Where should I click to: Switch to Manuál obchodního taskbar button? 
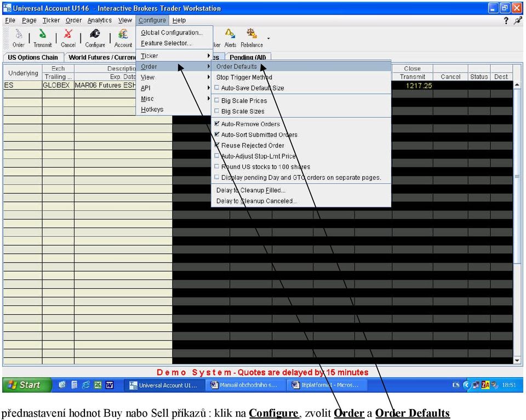pos(245,385)
